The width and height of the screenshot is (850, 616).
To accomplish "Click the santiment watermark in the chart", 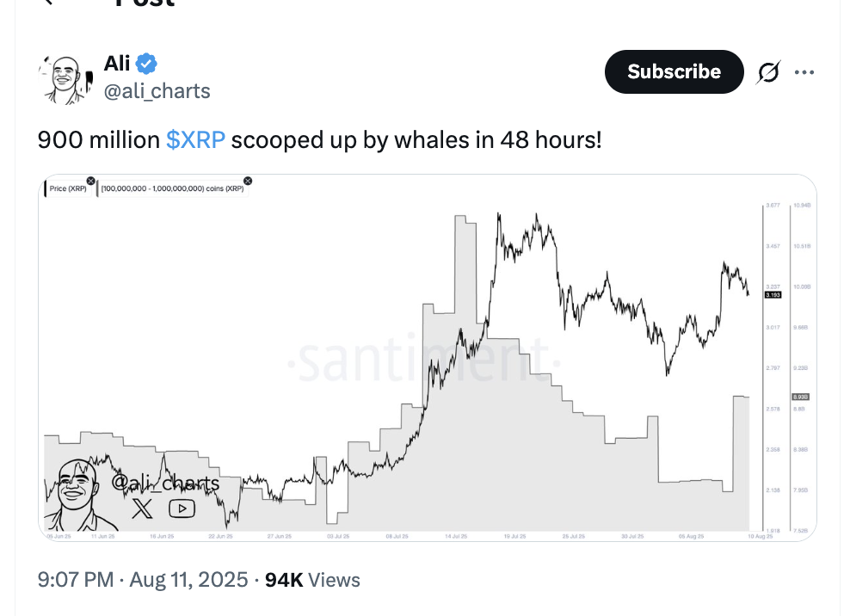I will point(422,361).
